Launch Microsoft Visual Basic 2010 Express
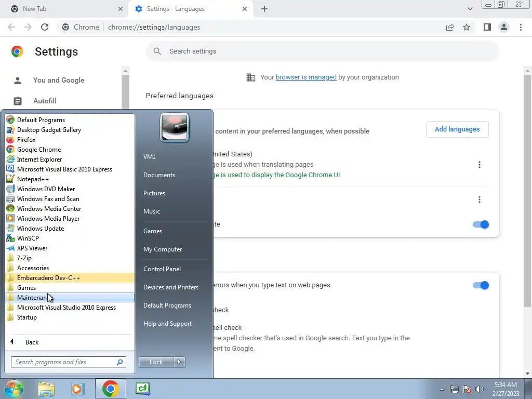 coord(70,169)
